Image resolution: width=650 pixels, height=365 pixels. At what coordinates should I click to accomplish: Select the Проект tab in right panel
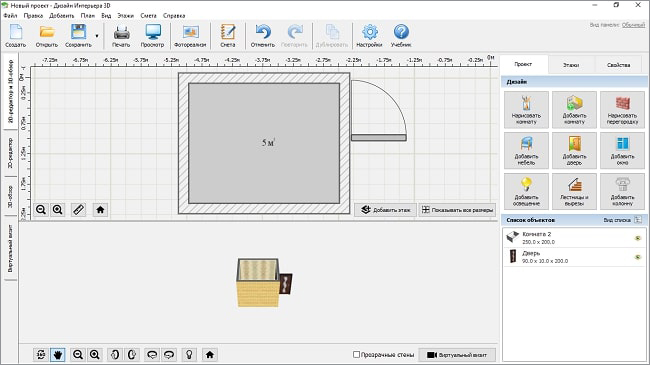(523, 64)
